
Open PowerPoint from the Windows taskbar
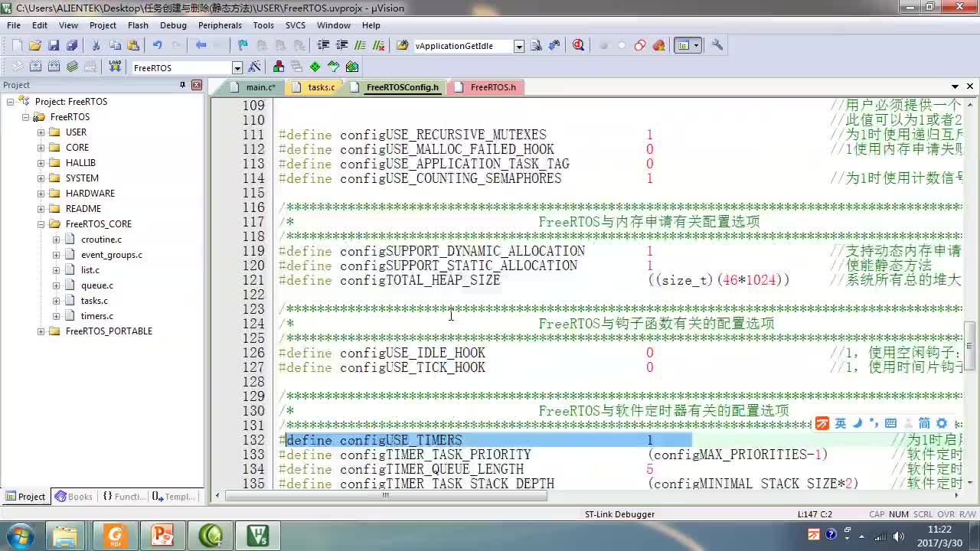[162, 534]
